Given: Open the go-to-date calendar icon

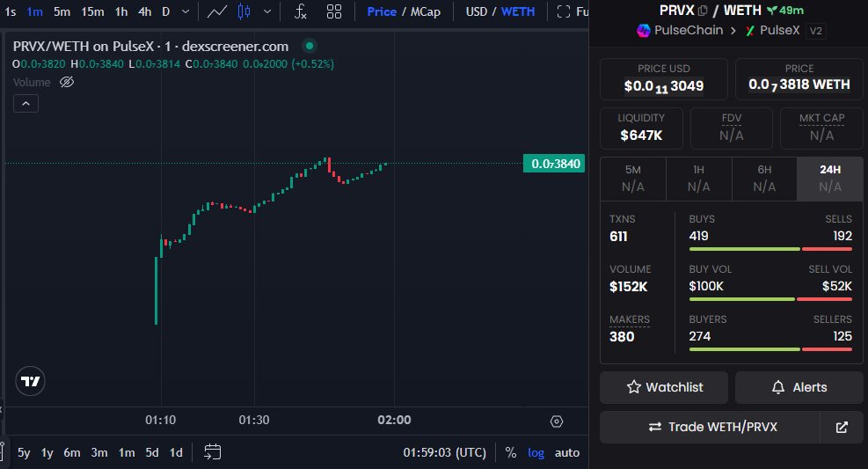Looking at the screenshot, I should click(213, 451).
